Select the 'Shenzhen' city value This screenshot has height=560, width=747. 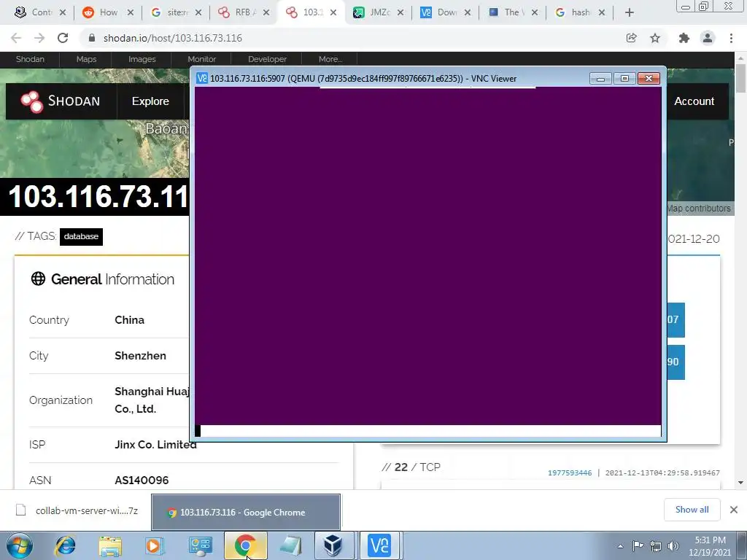[141, 356]
